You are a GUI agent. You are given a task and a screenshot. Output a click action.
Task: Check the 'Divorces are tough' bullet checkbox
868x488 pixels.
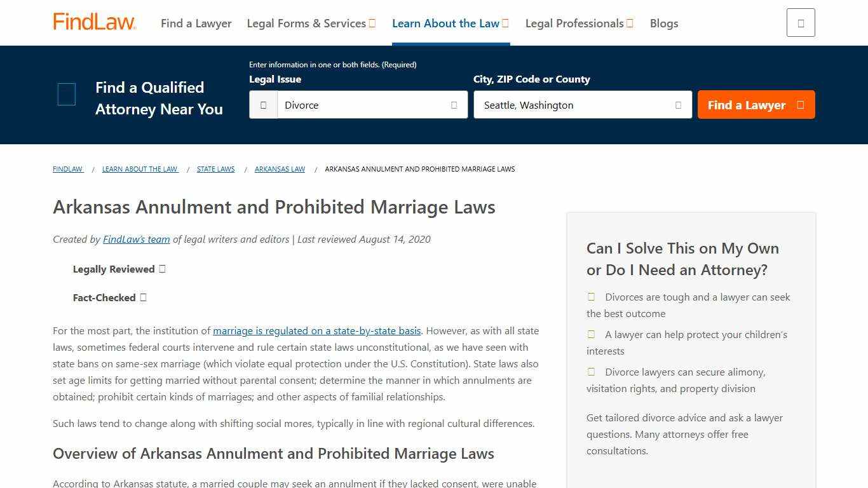590,296
